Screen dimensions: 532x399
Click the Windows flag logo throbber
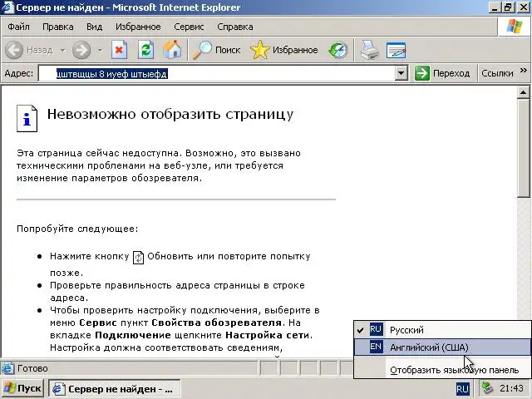tap(515, 27)
